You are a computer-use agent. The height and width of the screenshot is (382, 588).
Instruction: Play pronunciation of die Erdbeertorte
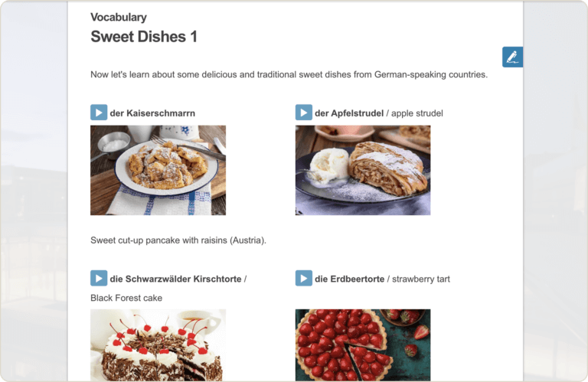[x=304, y=278]
